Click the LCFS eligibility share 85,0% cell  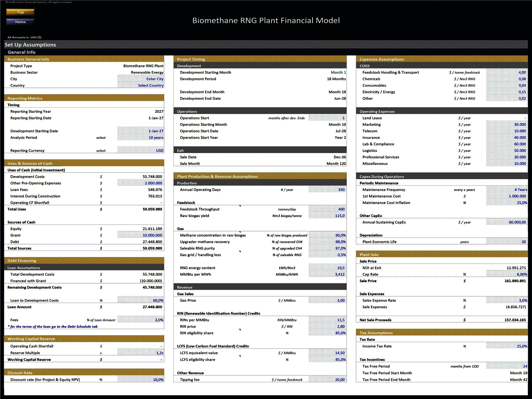point(328,360)
